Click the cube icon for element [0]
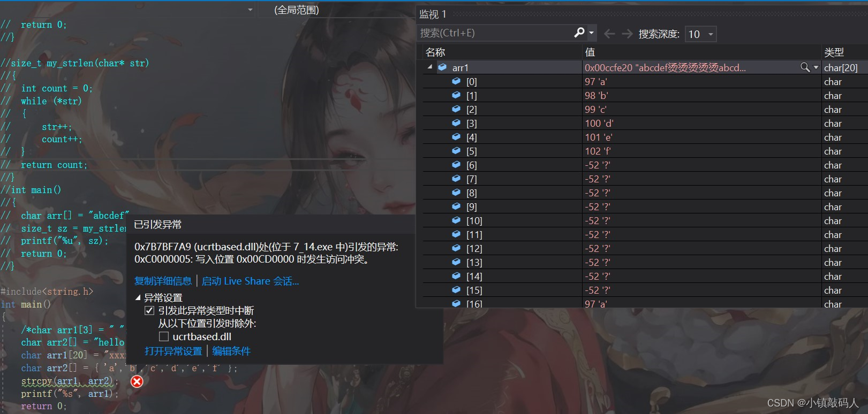The height and width of the screenshot is (414, 868). click(x=456, y=81)
